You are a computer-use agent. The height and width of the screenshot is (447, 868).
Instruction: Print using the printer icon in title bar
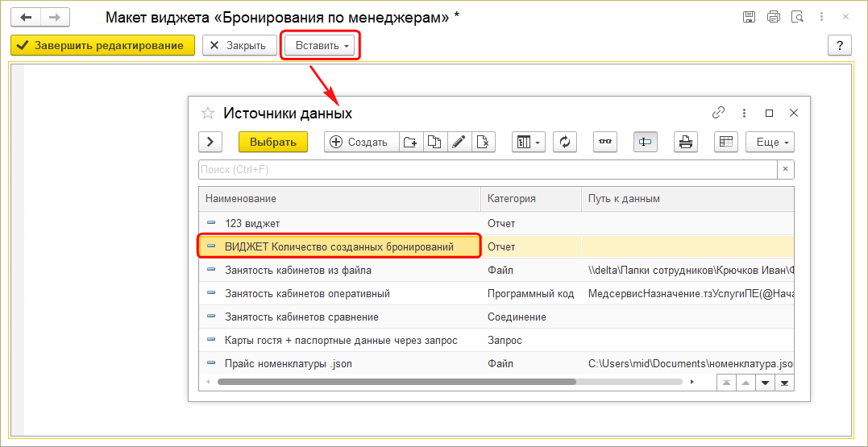pyautogui.click(x=774, y=17)
